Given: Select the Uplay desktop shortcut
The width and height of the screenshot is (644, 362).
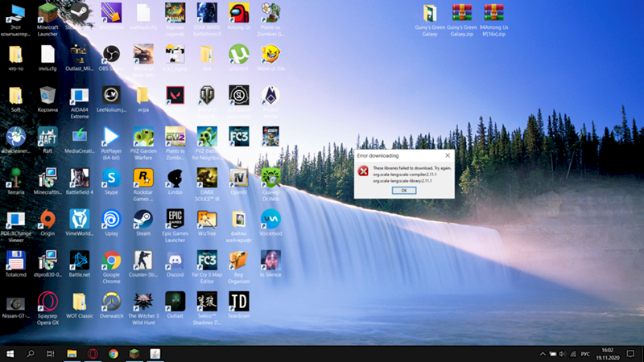Looking at the screenshot, I should click(111, 219).
